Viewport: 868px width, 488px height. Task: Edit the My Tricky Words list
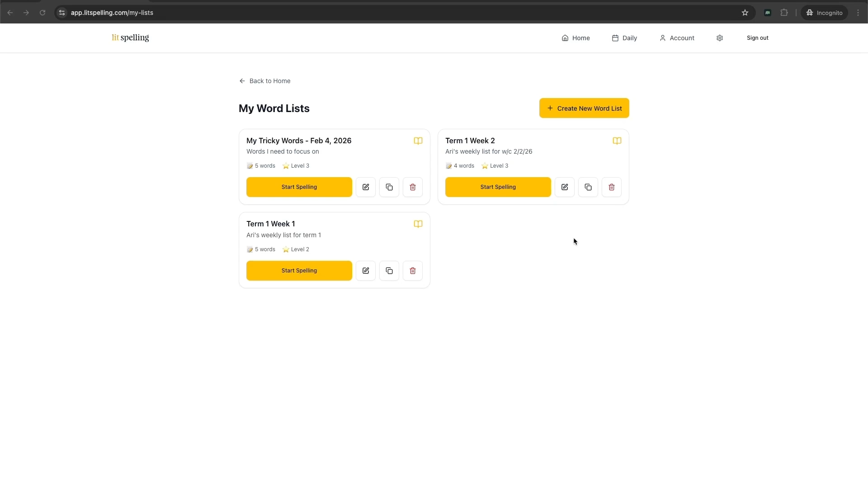coord(365,187)
